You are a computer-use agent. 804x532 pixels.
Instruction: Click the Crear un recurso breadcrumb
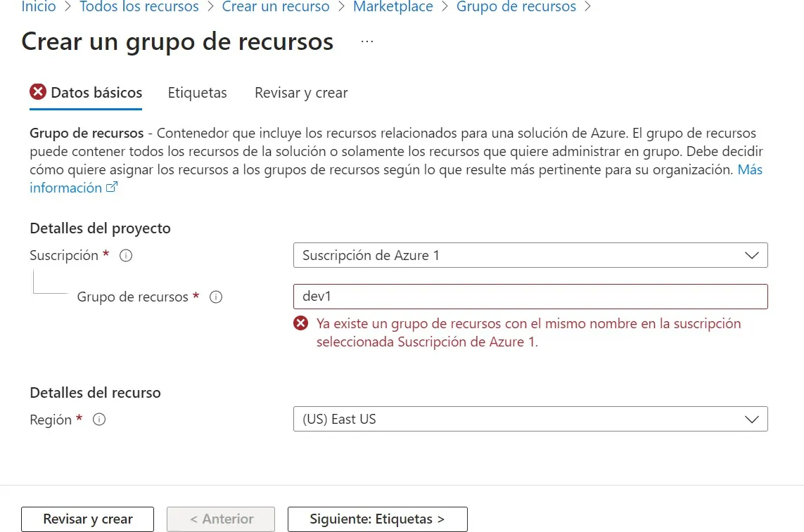click(x=276, y=7)
